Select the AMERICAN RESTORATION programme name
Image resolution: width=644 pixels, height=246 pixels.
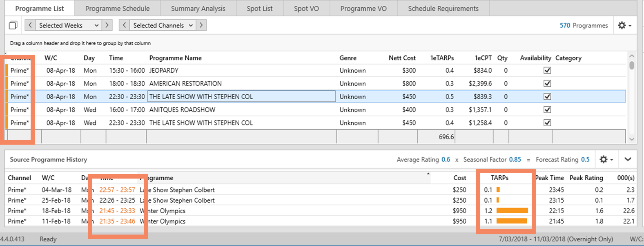point(185,83)
